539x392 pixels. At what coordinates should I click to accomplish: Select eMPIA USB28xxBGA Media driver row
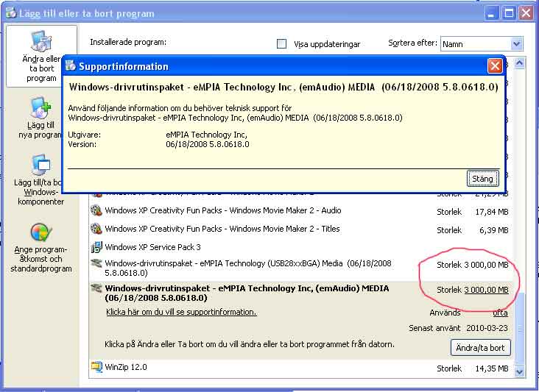coord(300,268)
